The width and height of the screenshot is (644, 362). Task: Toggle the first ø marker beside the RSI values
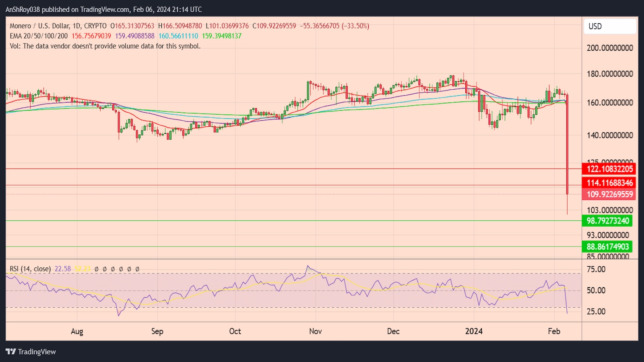tap(97, 268)
